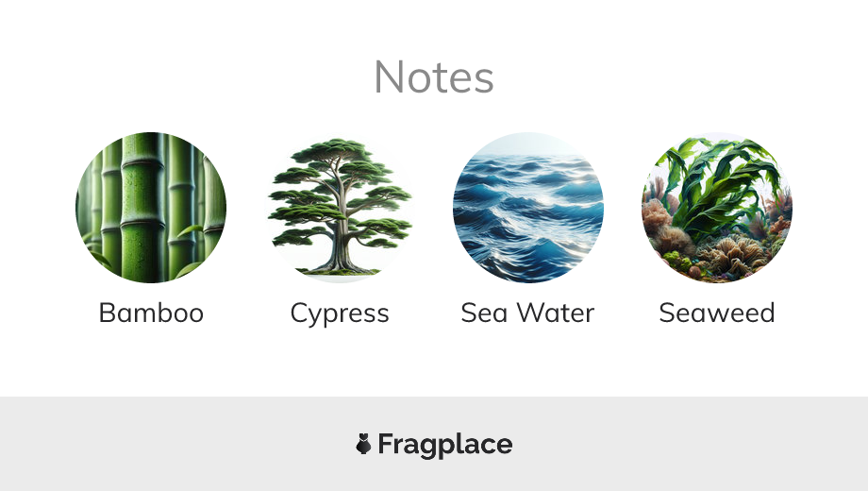Click the Fragplace perfume bottle logo icon
Image resolution: width=868 pixels, height=491 pixels.
(x=363, y=444)
